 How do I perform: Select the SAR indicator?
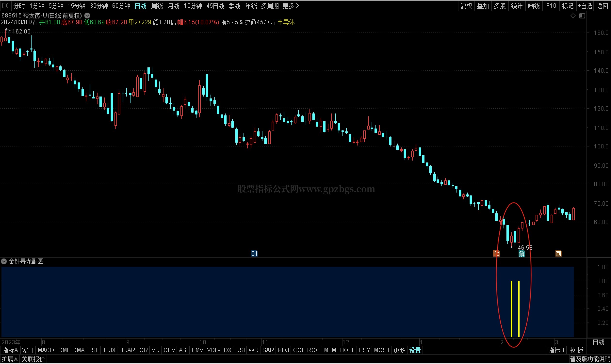(x=268, y=350)
